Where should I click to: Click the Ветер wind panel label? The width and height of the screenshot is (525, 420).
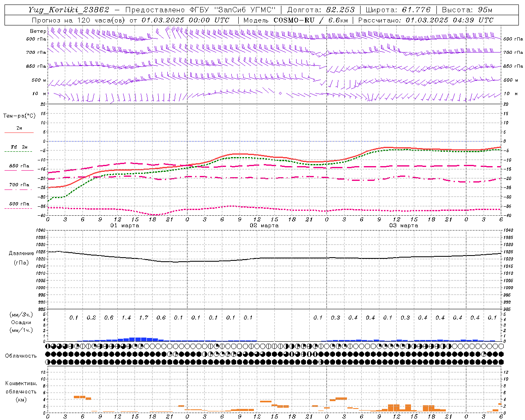[38, 31]
